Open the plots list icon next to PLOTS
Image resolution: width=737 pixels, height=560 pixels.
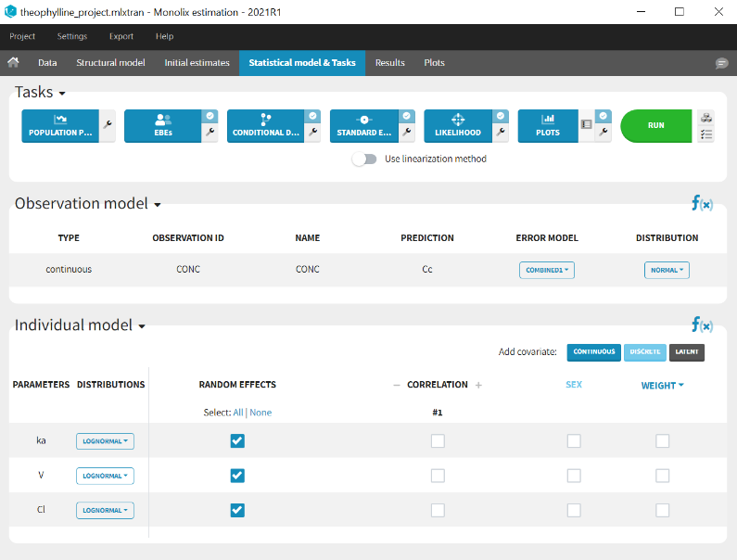click(x=586, y=124)
